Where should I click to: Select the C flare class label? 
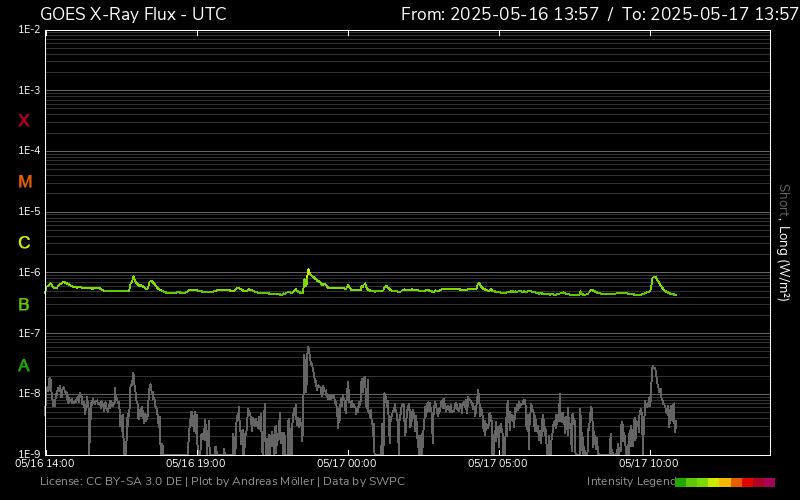24,243
